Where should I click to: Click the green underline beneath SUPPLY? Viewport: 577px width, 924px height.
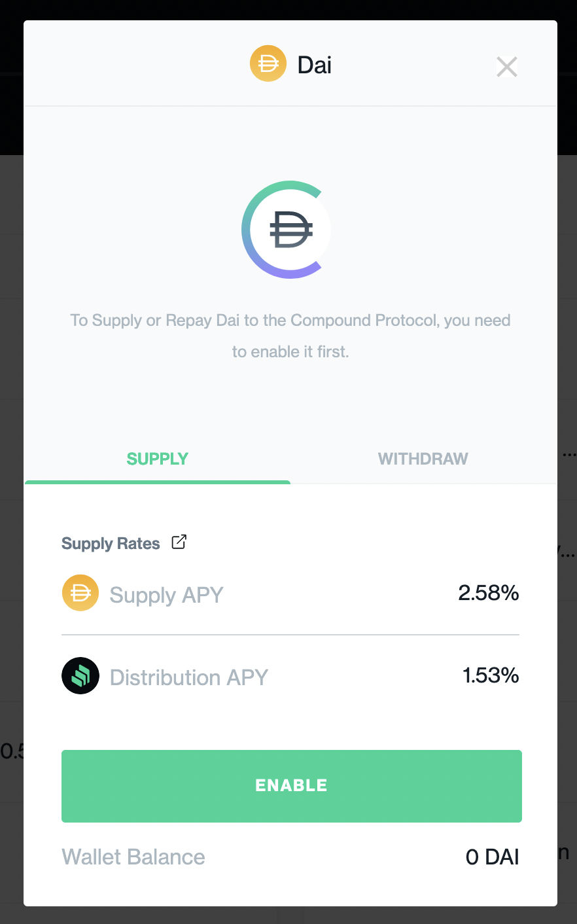coord(158,482)
